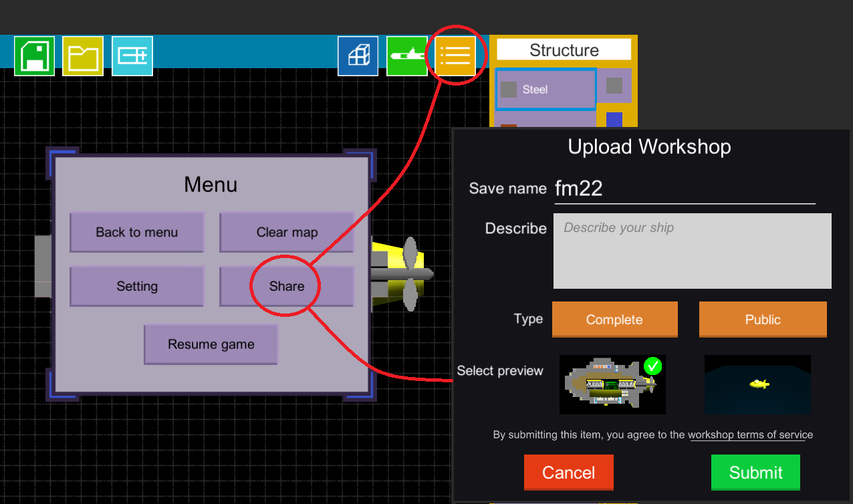Open Setting from the Menu
The height and width of the screenshot is (504, 853).
click(137, 287)
